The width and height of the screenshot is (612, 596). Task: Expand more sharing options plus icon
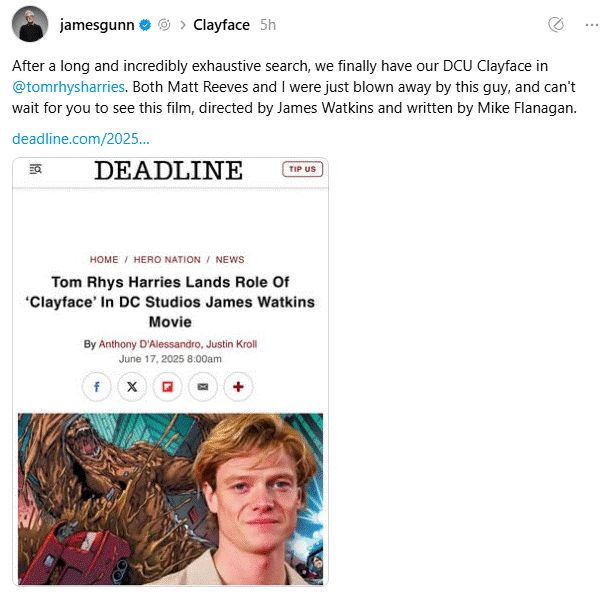click(238, 387)
